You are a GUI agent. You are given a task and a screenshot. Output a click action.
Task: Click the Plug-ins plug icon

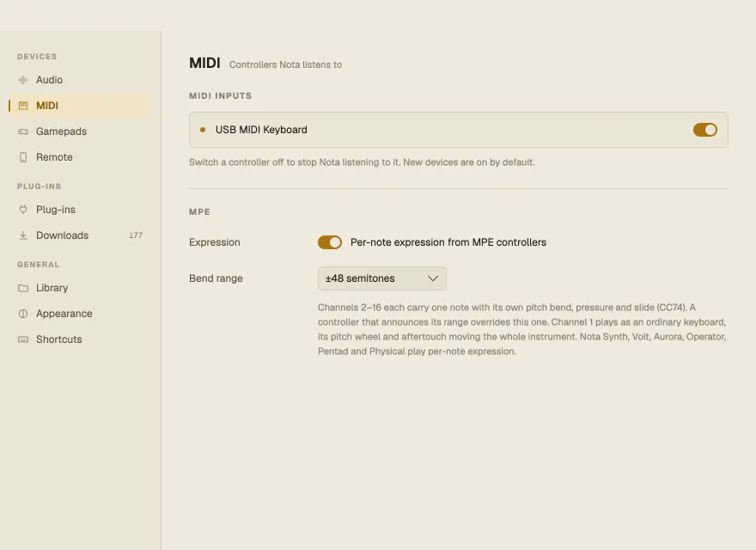pyautogui.click(x=23, y=210)
